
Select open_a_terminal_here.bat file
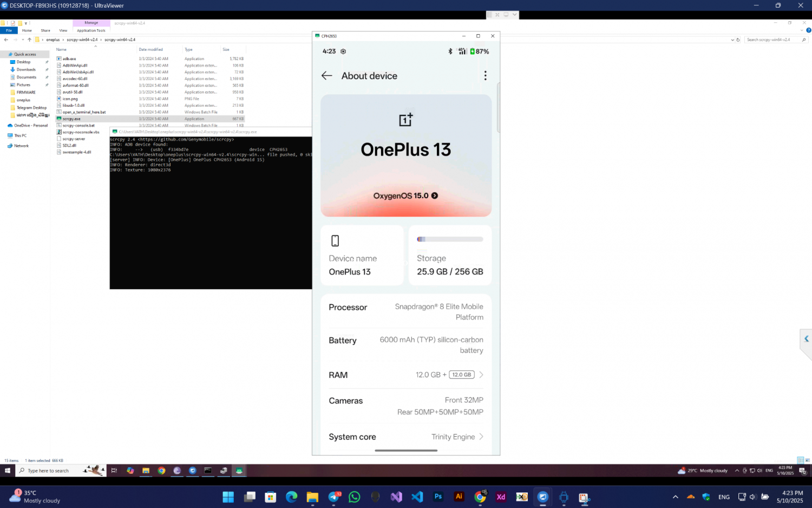tap(84, 112)
